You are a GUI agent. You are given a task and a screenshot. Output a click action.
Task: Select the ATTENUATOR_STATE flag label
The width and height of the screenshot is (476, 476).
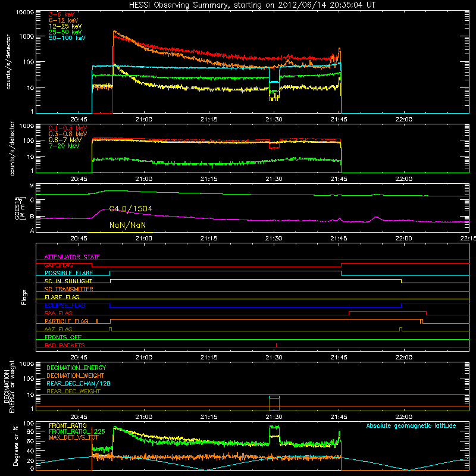72,257
